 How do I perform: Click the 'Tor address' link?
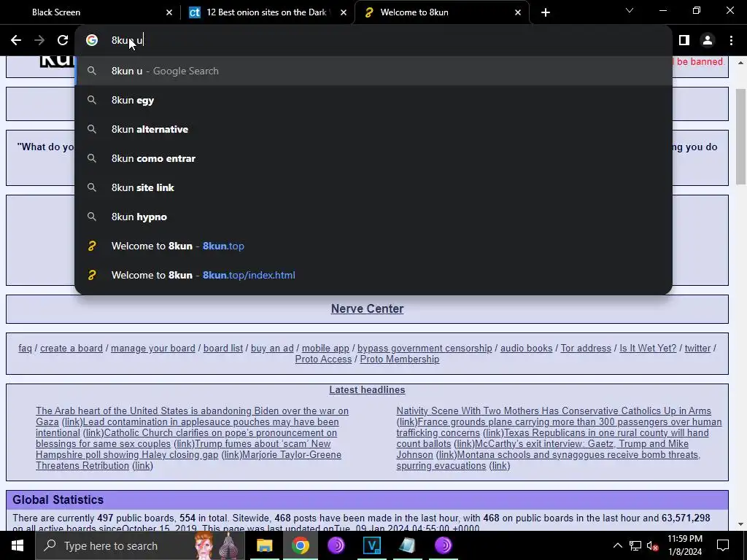pyautogui.click(x=586, y=348)
